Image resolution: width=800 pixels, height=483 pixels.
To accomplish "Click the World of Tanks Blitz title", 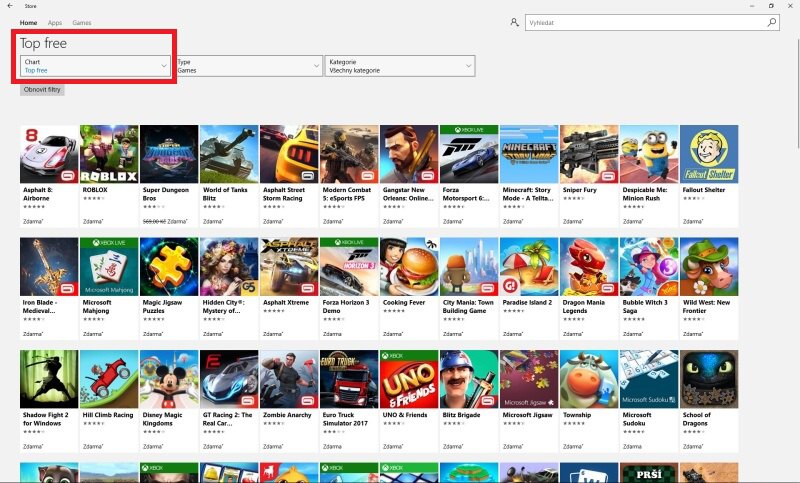I will coord(225,194).
